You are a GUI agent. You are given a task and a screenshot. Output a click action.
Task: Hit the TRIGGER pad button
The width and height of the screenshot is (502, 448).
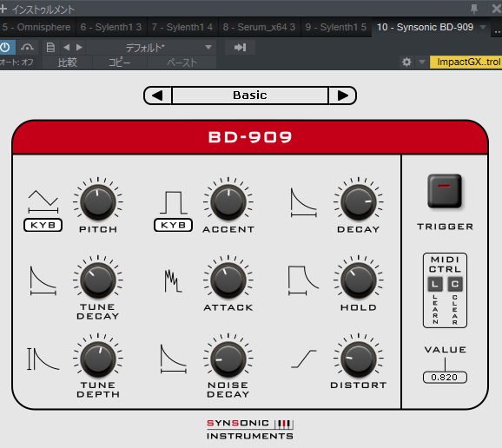click(445, 191)
